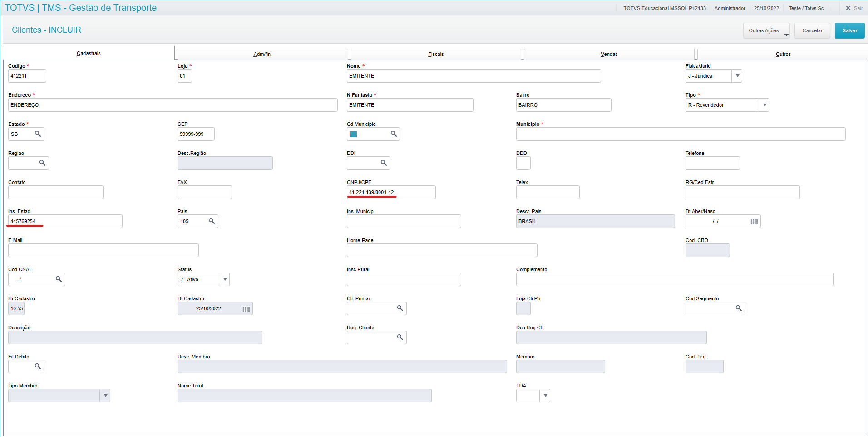This screenshot has height=437, width=868.
Task: Open the Regiao lookup magnifier
Action: pyautogui.click(x=42, y=163)
